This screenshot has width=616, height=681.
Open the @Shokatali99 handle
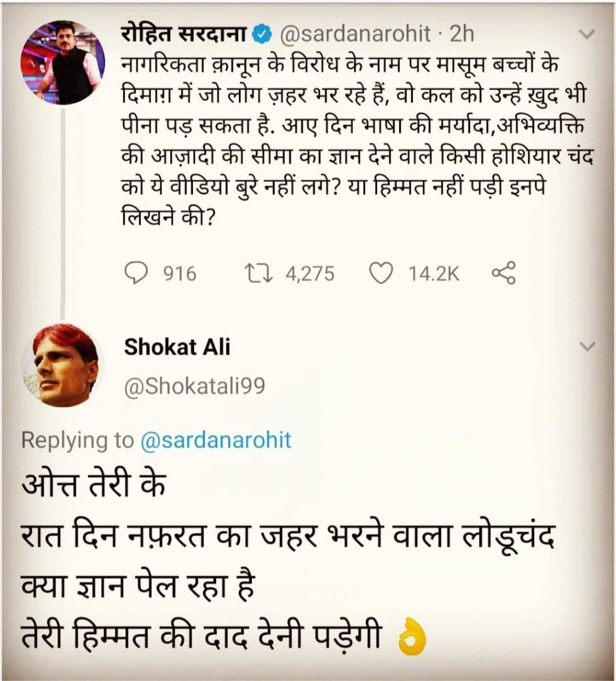pyautogui.click(x=194, y=386)
